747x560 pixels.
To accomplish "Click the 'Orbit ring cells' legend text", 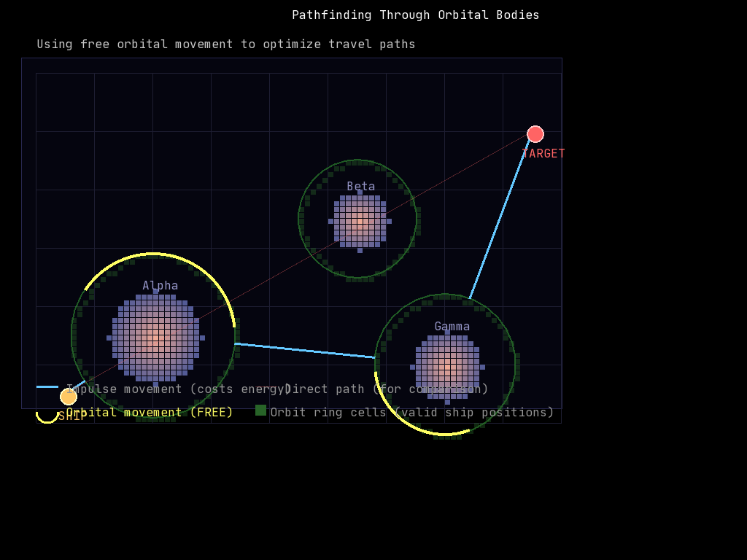I will [412, 413].
